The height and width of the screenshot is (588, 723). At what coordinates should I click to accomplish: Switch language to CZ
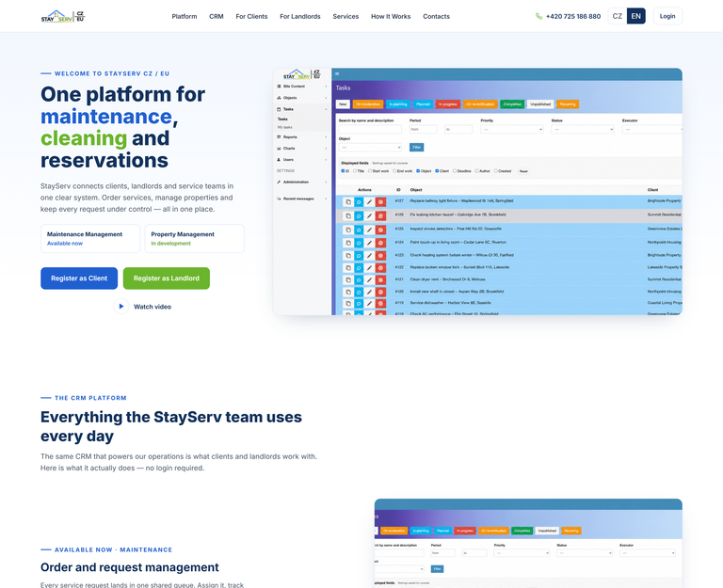pyautogui.click(x=618, y=16)
